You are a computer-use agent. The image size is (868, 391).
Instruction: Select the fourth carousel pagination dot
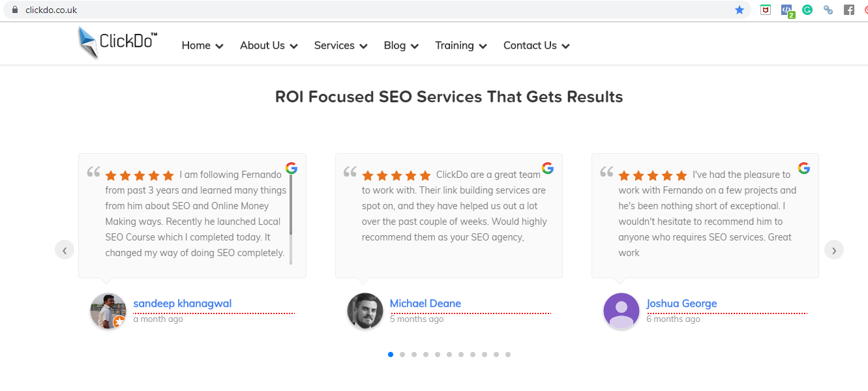tap(425, 354)
